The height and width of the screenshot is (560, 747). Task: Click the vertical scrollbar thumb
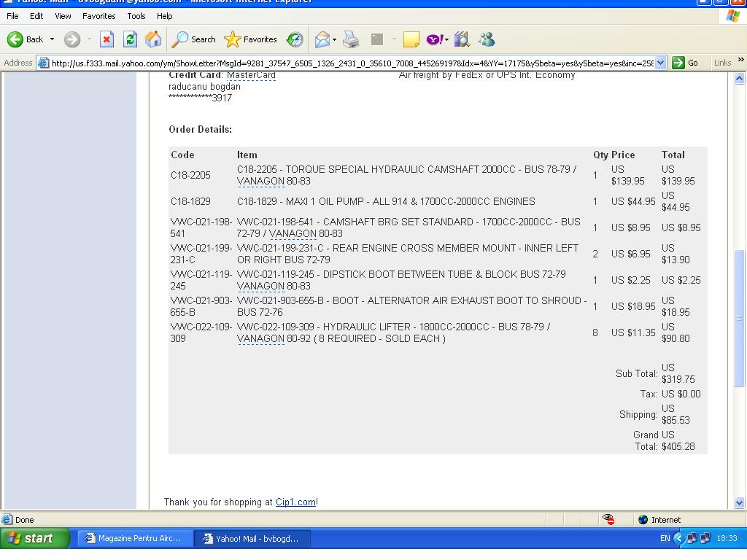(740, 318)
